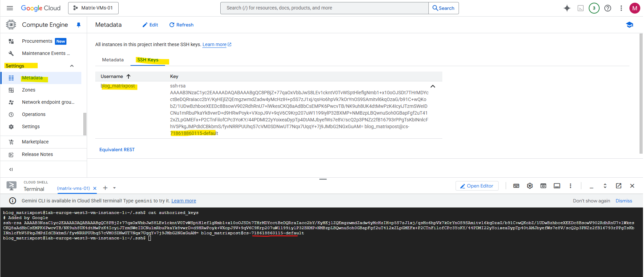
Task: Open the Help question mark icon
Action: [x=608, y=8]
